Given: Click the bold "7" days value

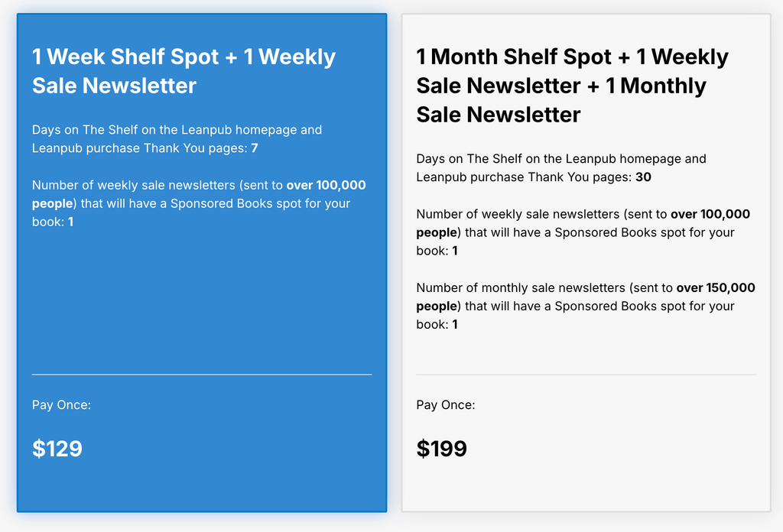Looking at the screenshot, I should pos(255,148).
